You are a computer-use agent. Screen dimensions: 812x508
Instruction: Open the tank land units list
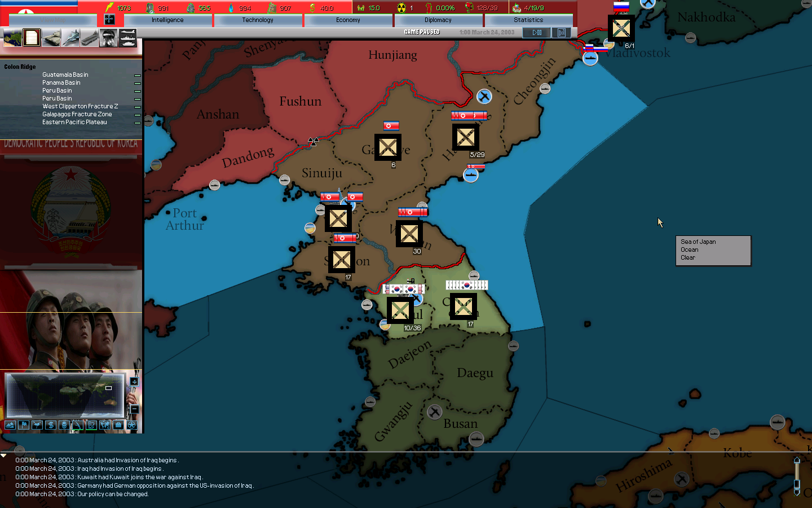click(51, 37)
